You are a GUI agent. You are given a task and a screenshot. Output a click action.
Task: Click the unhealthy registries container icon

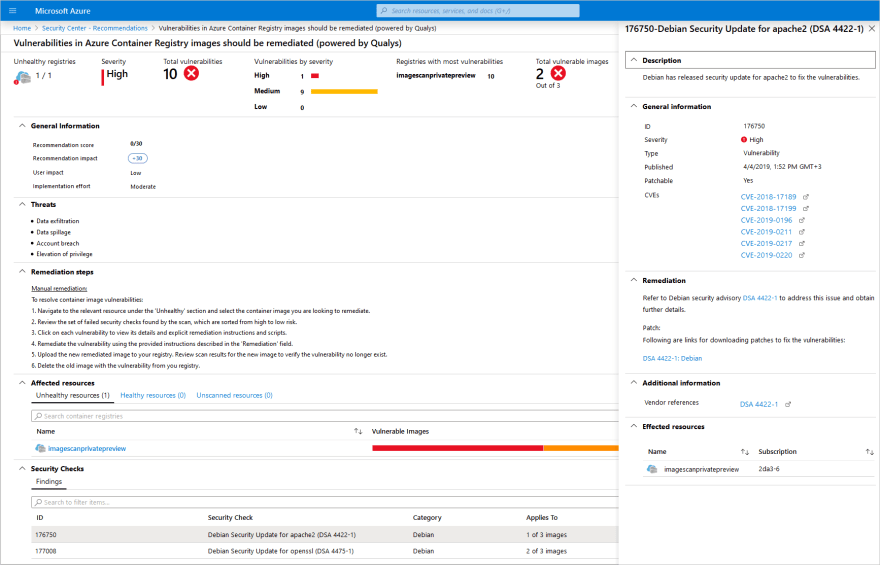(22, 77)
